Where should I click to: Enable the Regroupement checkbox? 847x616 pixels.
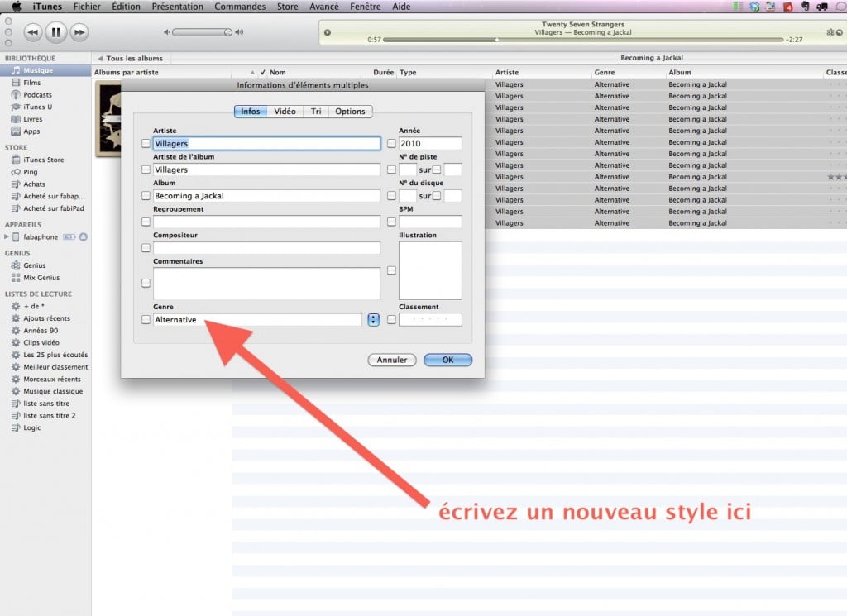point(146,222)
